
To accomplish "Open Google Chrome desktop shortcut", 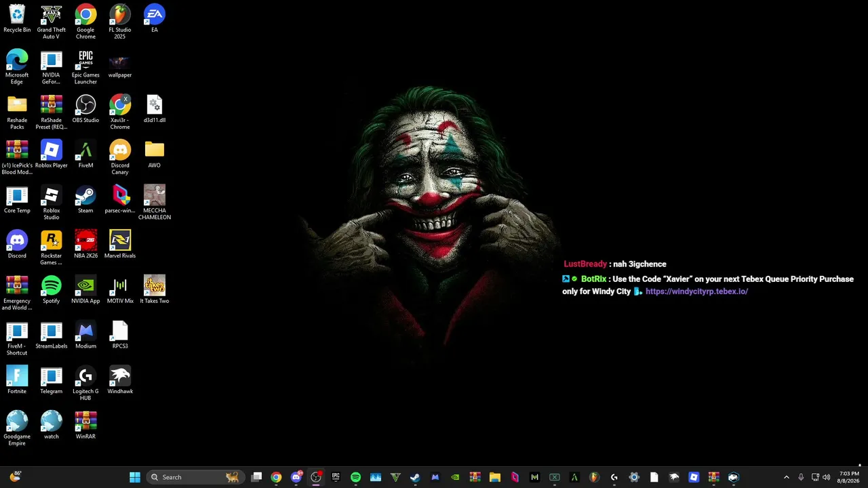I will (x=85, y=22).
